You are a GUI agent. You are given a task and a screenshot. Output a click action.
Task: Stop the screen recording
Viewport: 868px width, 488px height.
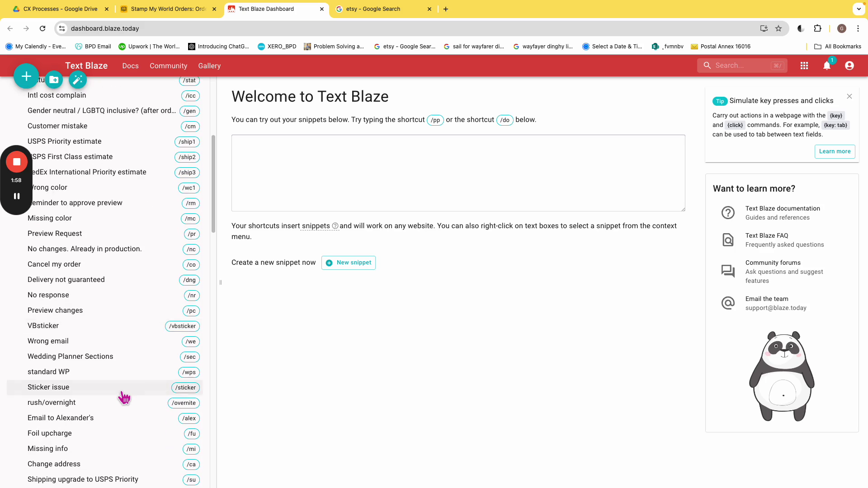(x=17, y=162)
